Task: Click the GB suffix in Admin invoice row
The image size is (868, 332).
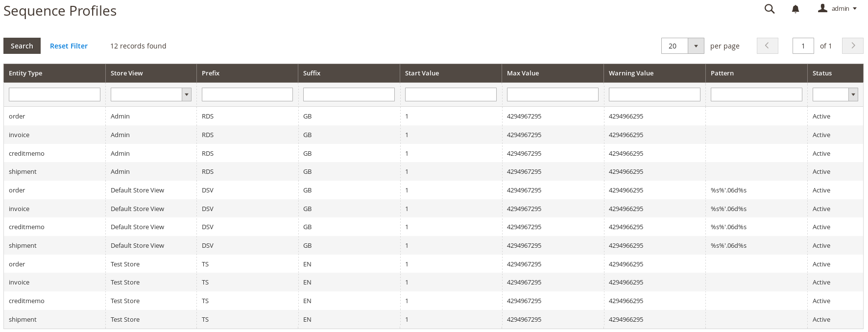Action: point(307,135)
